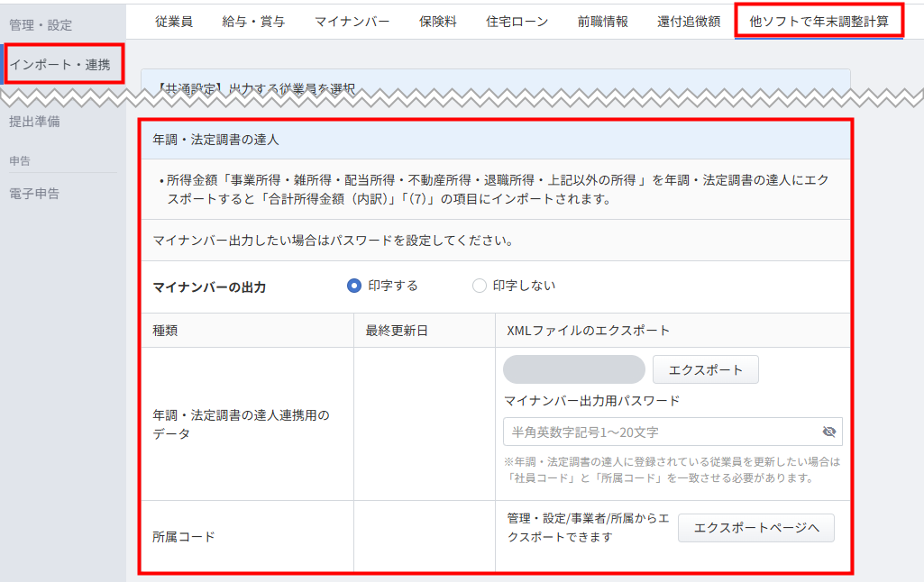Switch to the 住宅ローン tab
Image resolution: width=924 pixels, height=582 pixels.
coord(517,22)
